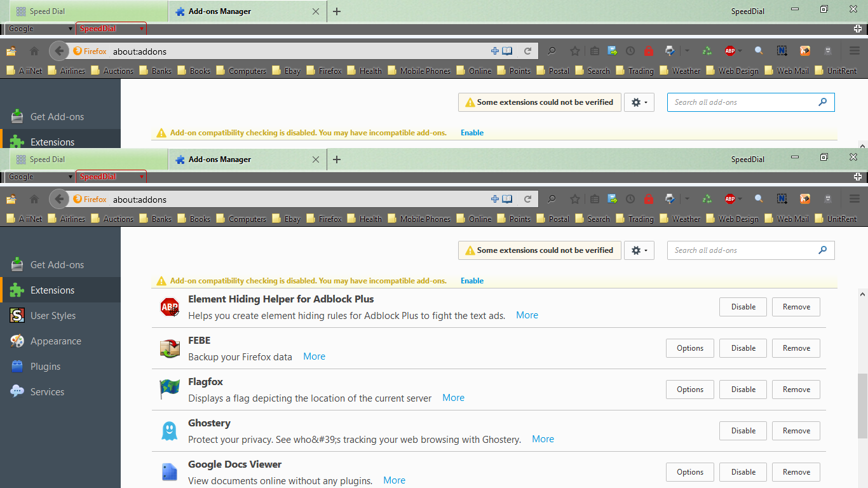Screen dimensions: 868x488
Task: Click the red padlock icon in the lower window
Action: click(648, 199)
